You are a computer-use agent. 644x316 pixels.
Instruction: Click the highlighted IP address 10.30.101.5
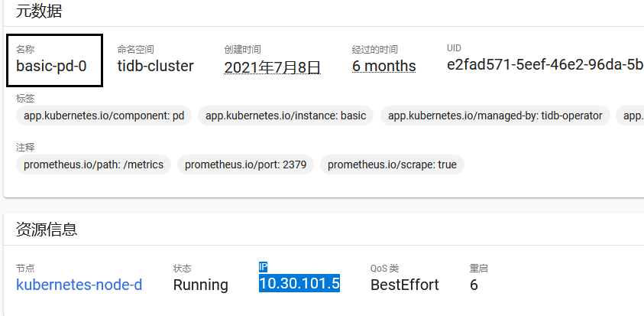pos(299,284)
